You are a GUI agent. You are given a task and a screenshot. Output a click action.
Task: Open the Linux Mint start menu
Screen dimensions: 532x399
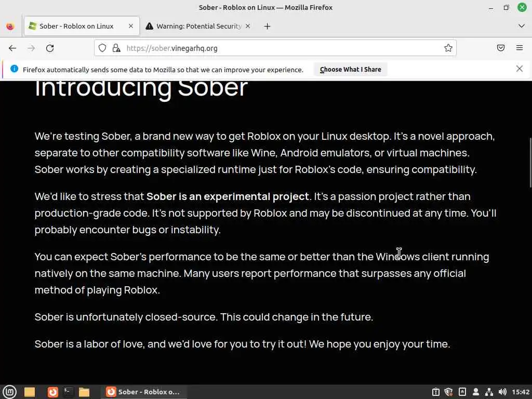(x=9, y=392)
